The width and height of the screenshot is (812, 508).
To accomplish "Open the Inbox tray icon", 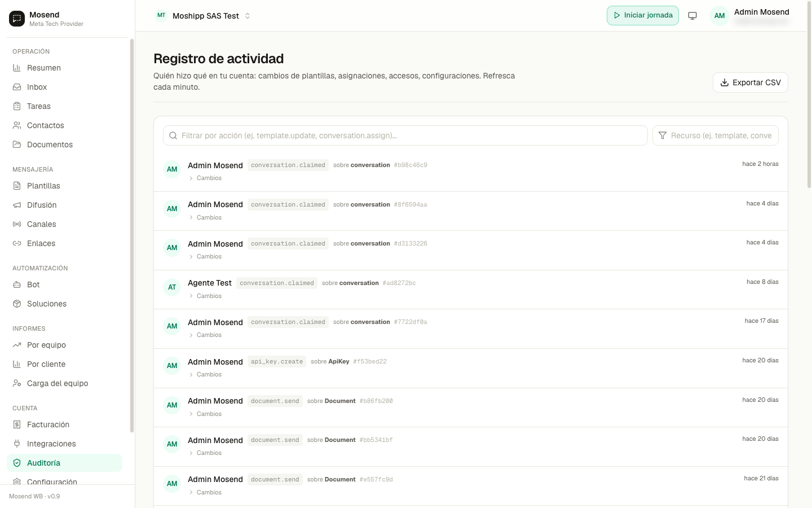I will click(x=17, y=87).
